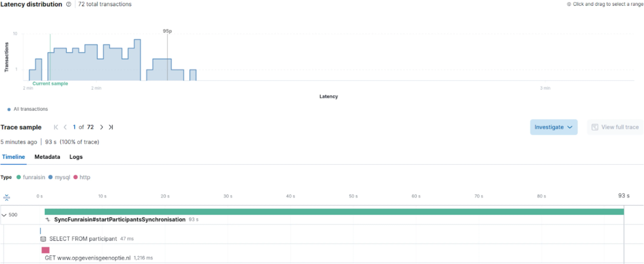
Task: Switch to the Logs tab
Action: click(x=76, y=157)
